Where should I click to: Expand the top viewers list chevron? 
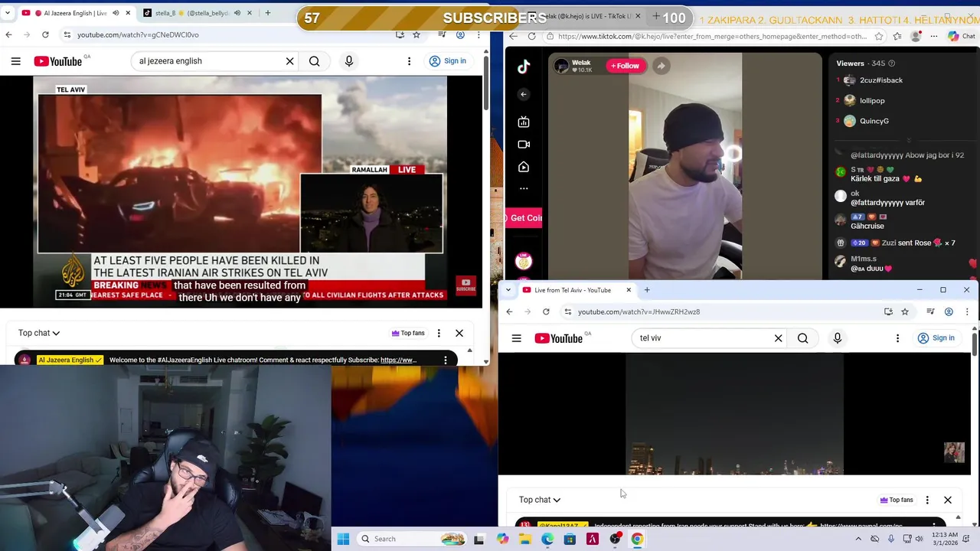point(909,141)
